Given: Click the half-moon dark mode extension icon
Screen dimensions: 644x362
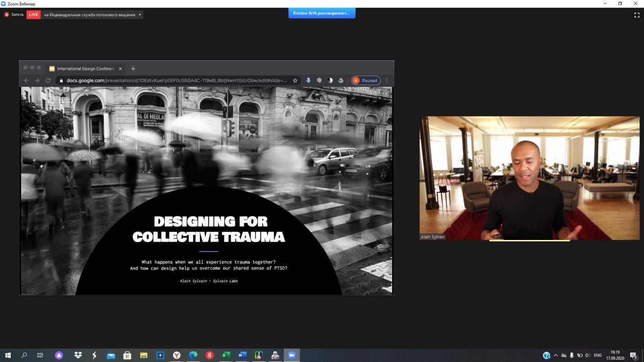Looking at the screenshot, I should (x=330, y=81).
